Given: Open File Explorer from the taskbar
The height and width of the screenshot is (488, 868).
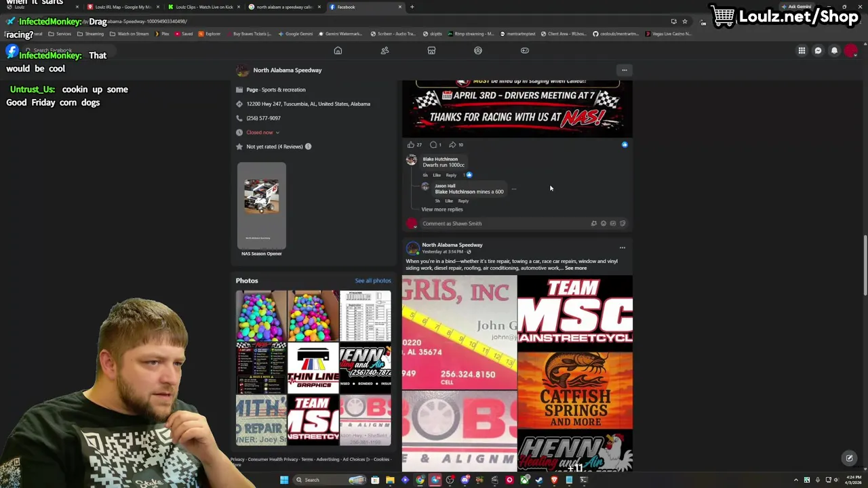Looking at the screenshot, I should pos(390,480).
